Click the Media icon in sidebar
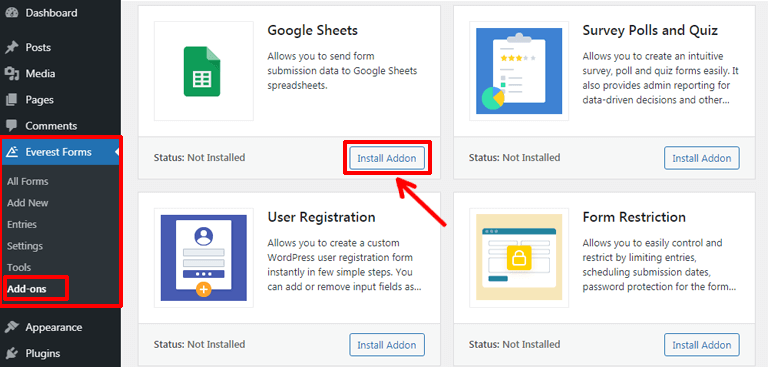The height and width of the screenshot is (367, 768). 12,73
